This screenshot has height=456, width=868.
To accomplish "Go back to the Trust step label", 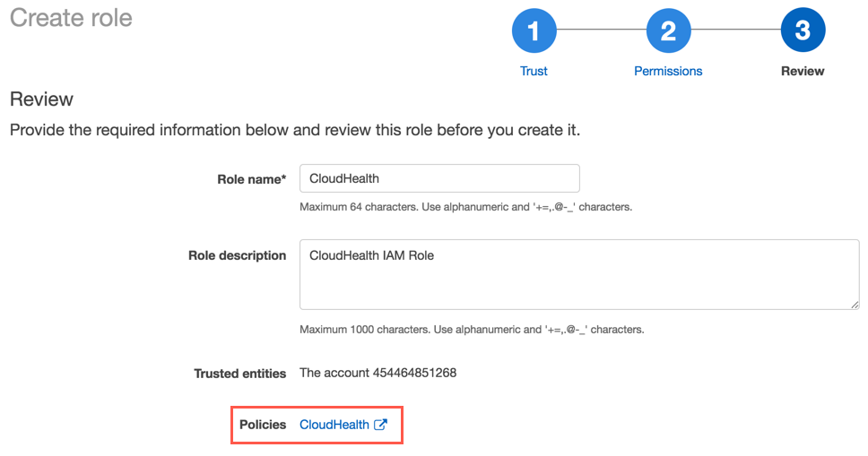I will coord(534,71).
